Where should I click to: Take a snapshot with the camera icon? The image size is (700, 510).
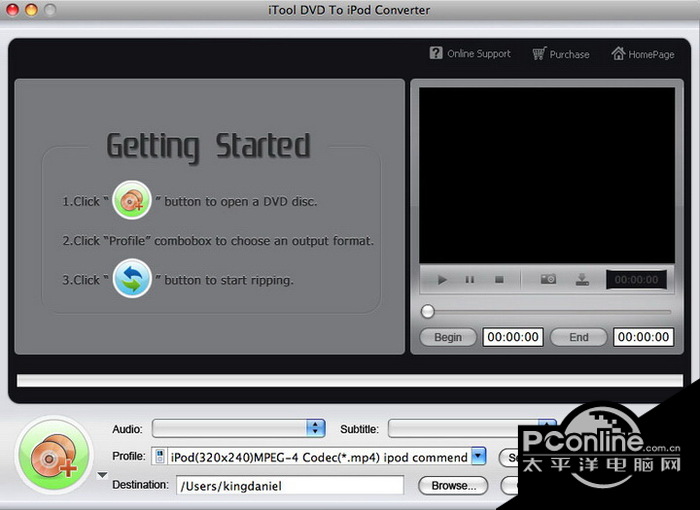click(x=548, y=279)
